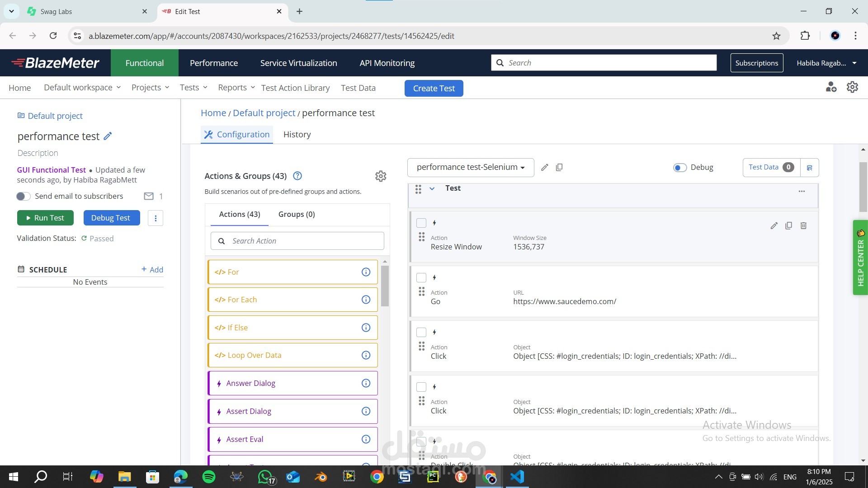
Task: Delete the Resize Window action with trash icon
Action: [x=803, y=225]
